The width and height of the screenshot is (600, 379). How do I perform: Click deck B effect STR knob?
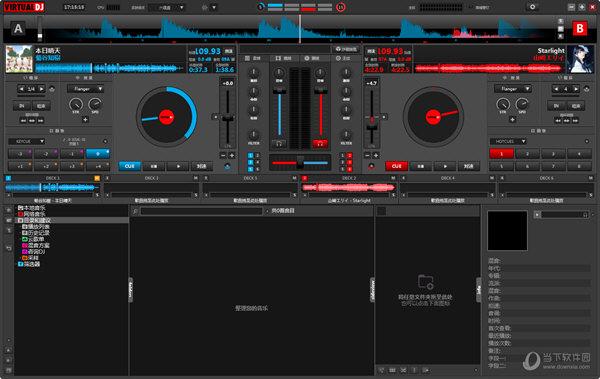(x=503, y=104)
